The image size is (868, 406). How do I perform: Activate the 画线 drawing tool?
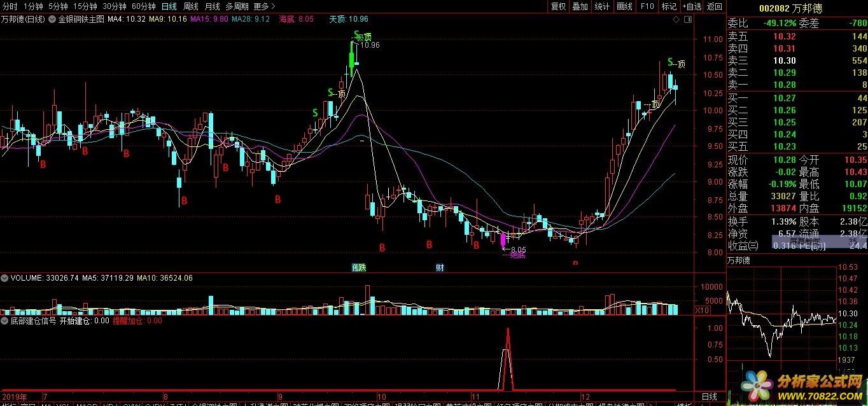coord(625,6)
